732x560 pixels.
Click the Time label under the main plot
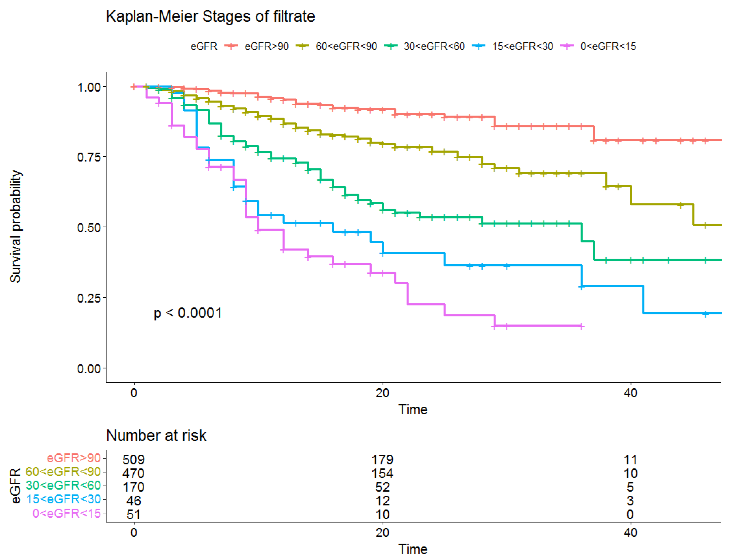click(x=413, y=409)
